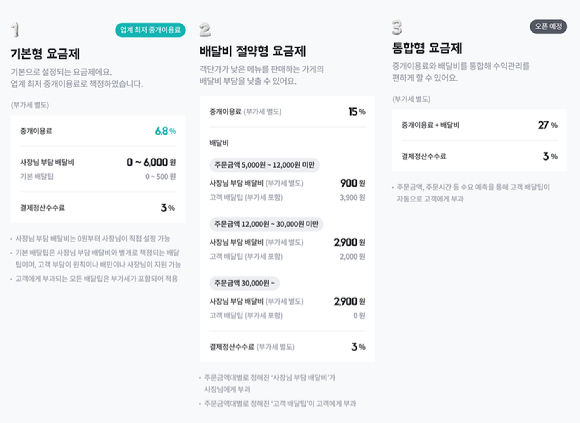Click the number 1 plan icon
This screenshot has width=580, height=423.
point(15,30)
